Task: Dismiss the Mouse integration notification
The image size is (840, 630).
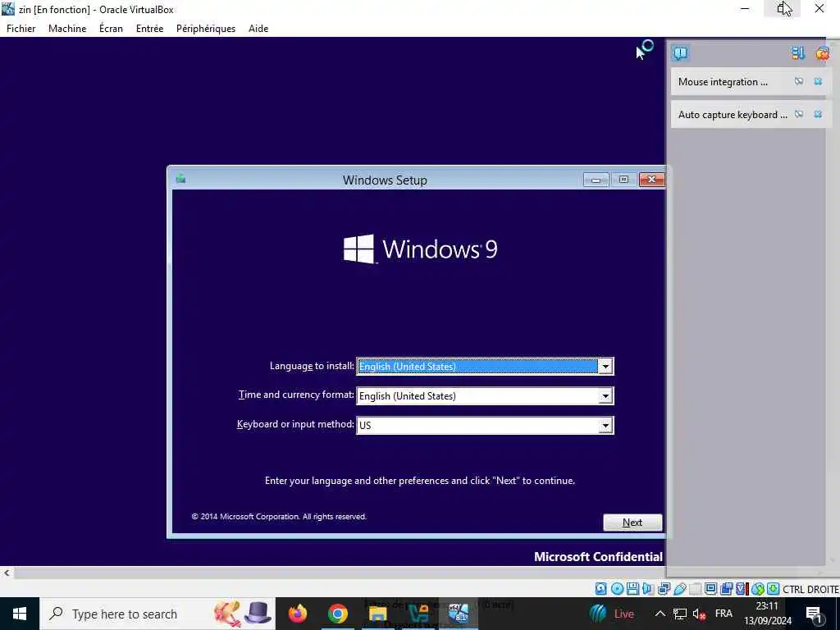Action: [818, 81]
